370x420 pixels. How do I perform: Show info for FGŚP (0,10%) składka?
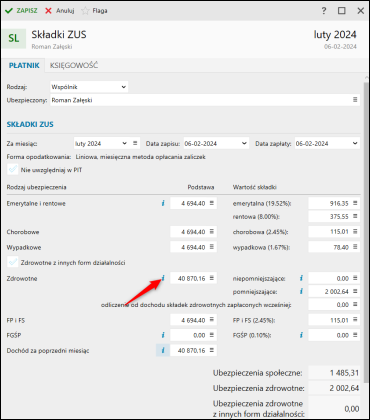click(301, 335)
